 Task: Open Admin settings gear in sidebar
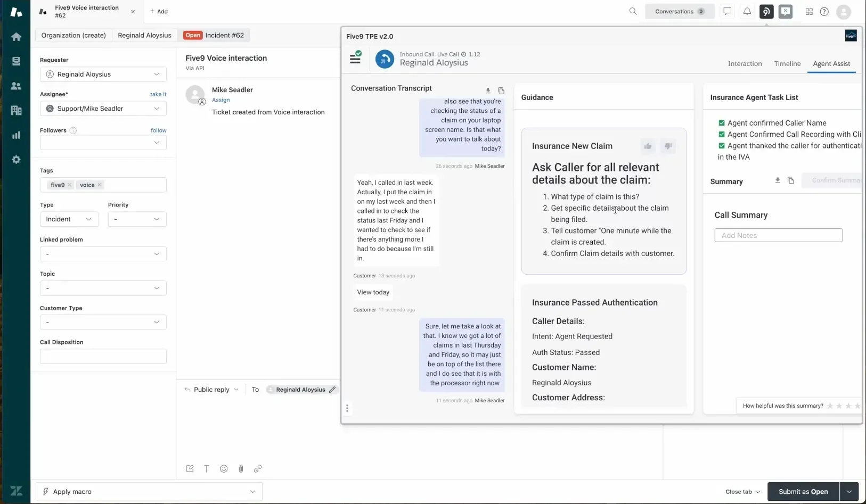coord(16,160)
